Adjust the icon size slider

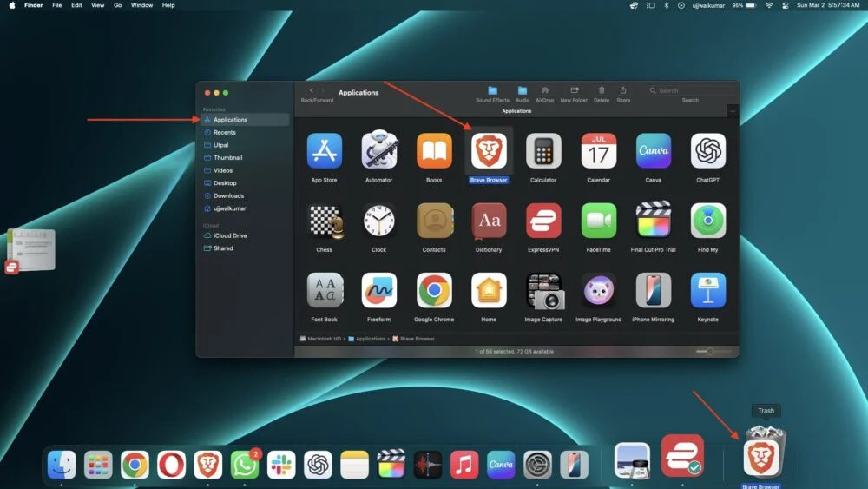point(710,351)
